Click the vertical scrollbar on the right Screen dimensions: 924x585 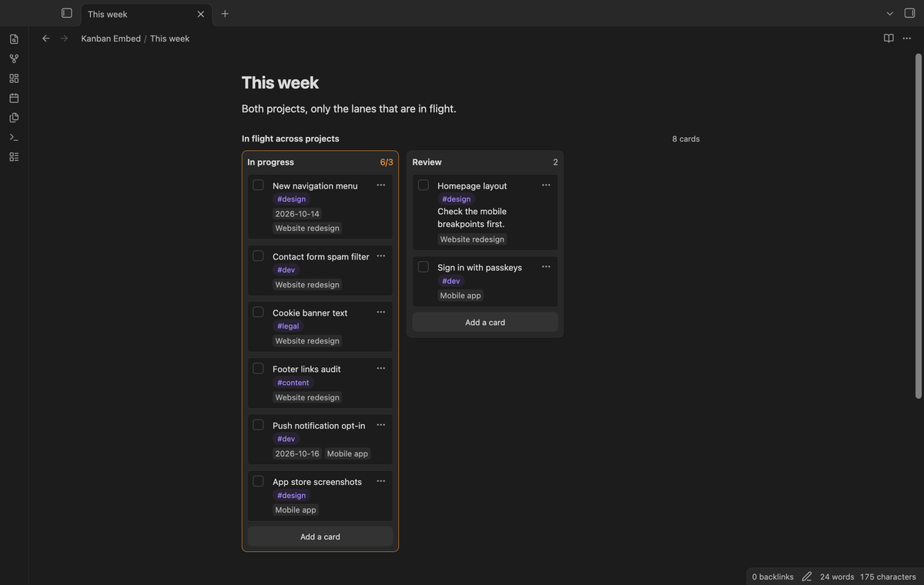pyautogui.click(x=918, y=226)
